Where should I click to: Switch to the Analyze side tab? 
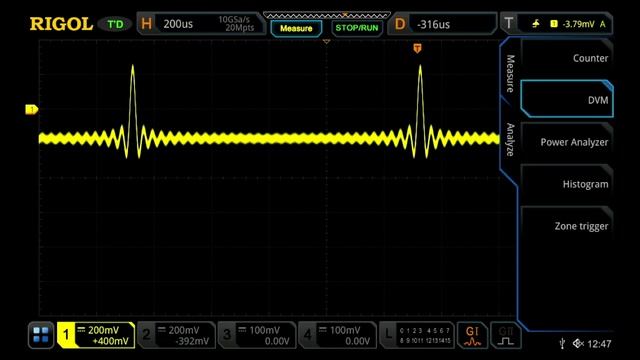510,140
